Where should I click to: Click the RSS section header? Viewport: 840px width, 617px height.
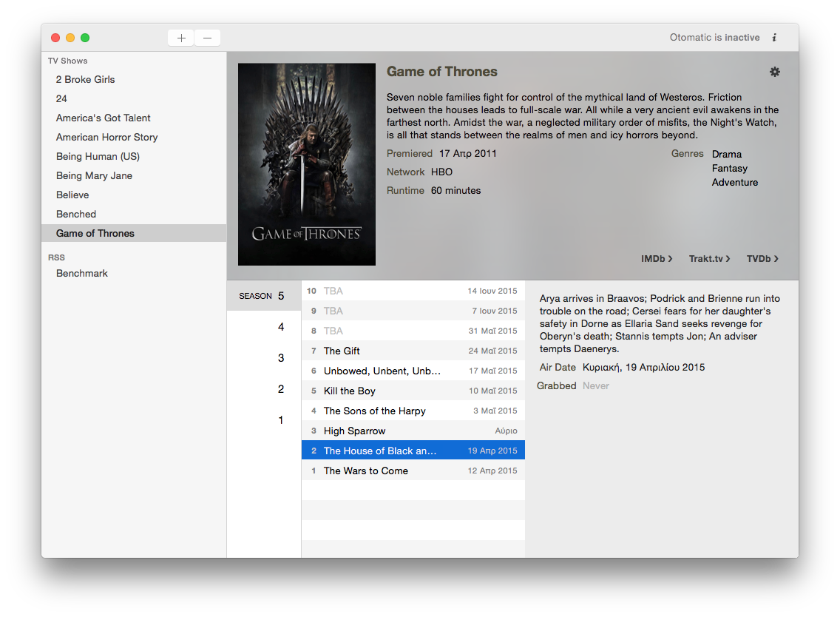point(56,258)
